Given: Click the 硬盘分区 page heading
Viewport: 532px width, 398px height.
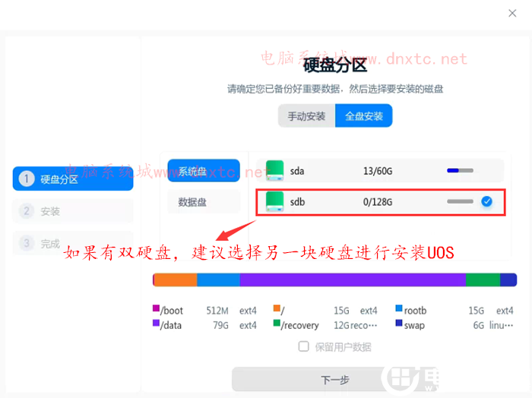Looking at the screenshot, I should coord(335,65).
